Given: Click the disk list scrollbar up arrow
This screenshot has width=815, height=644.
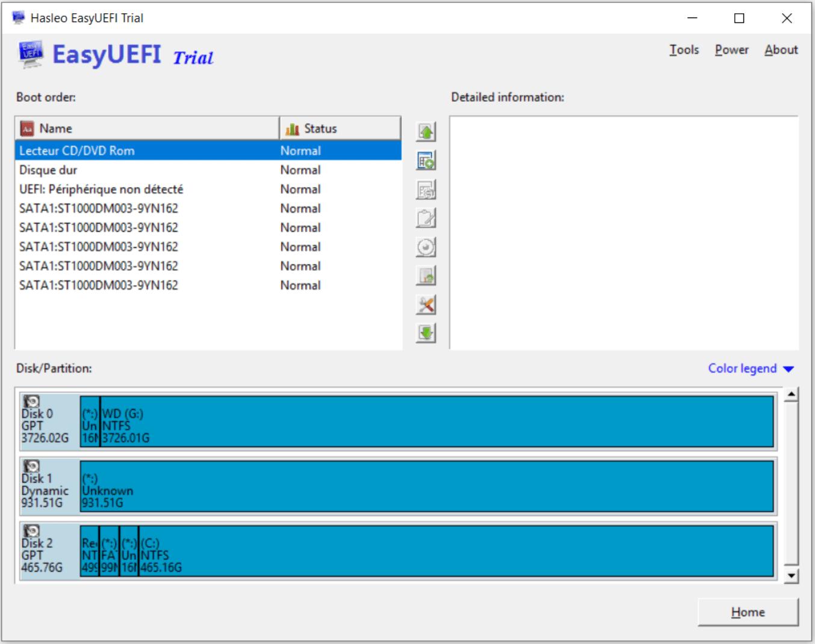Looking at the screenshot, I should (x=792, y=395).
